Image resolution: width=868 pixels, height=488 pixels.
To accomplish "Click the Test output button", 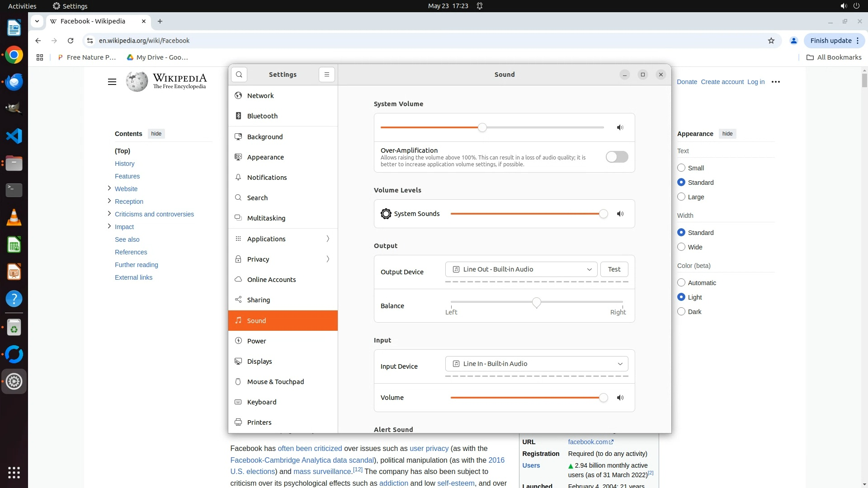I will pyautogui.click(x=614, y=269).
